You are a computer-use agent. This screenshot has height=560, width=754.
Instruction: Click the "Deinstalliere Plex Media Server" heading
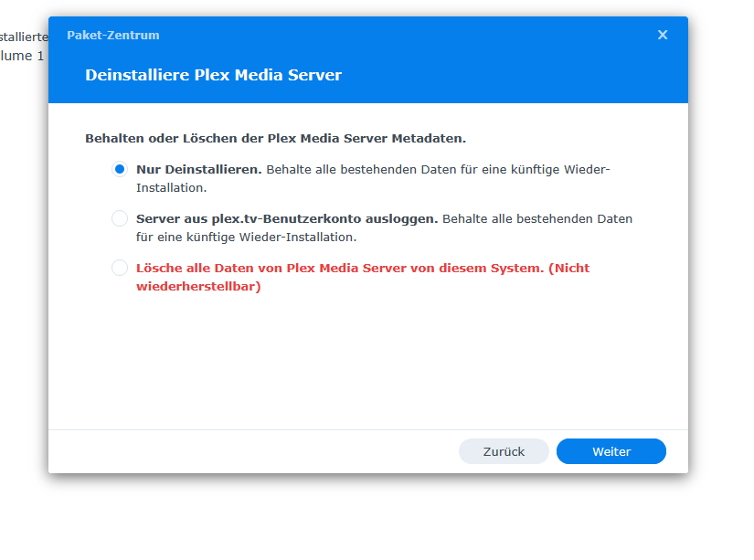coord(213,75)
